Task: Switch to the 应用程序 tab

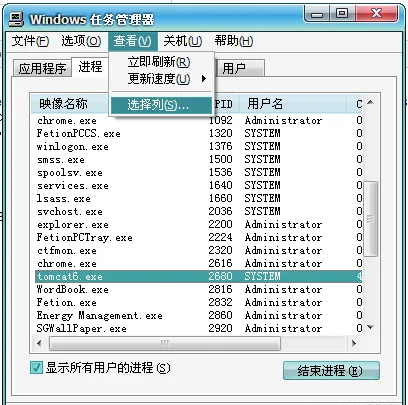Action: pos(42,69)
